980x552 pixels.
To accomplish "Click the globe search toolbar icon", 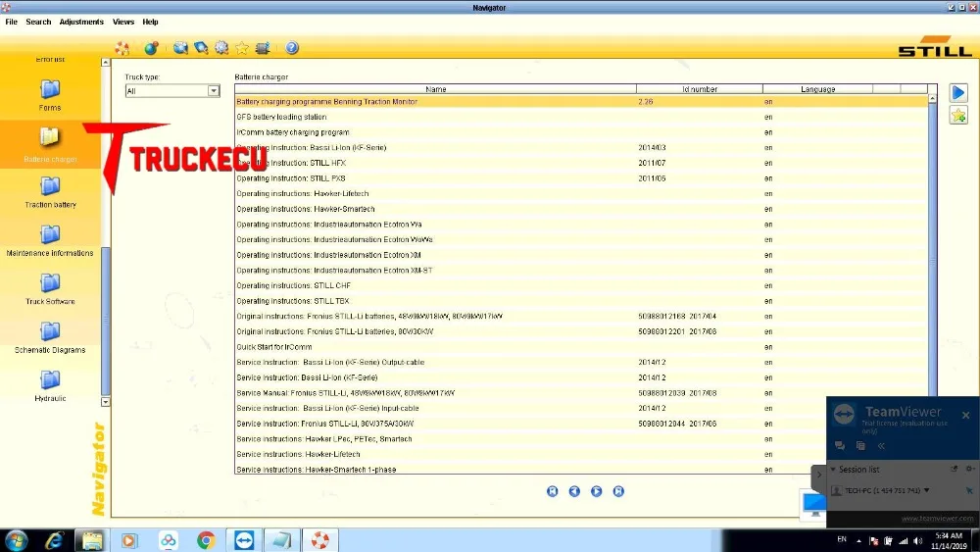I will [x=180, y=48].
